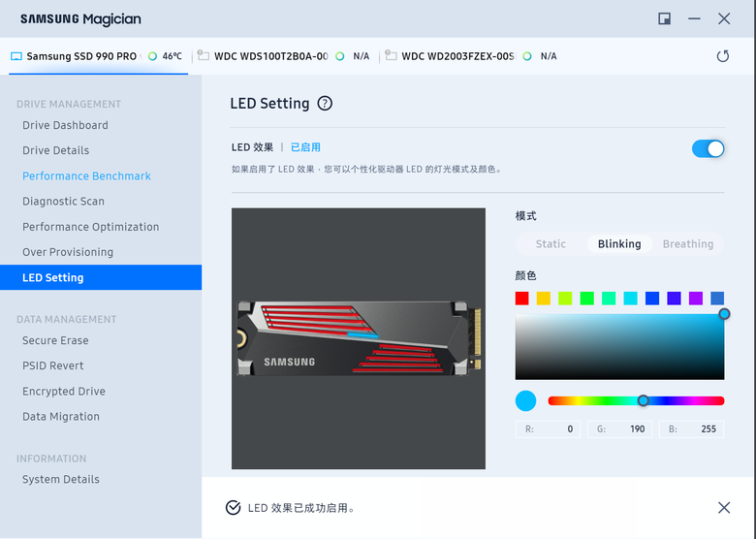This screenshot has height=539, width=756.
Task: Click the saturation-brightness gradient picker handle
Action: click(724, 314)
